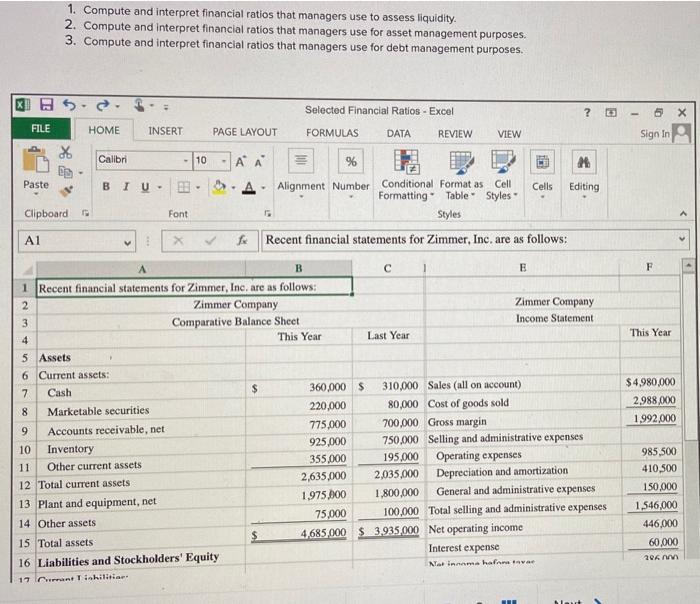Select row 7 header

pos(25,393)
